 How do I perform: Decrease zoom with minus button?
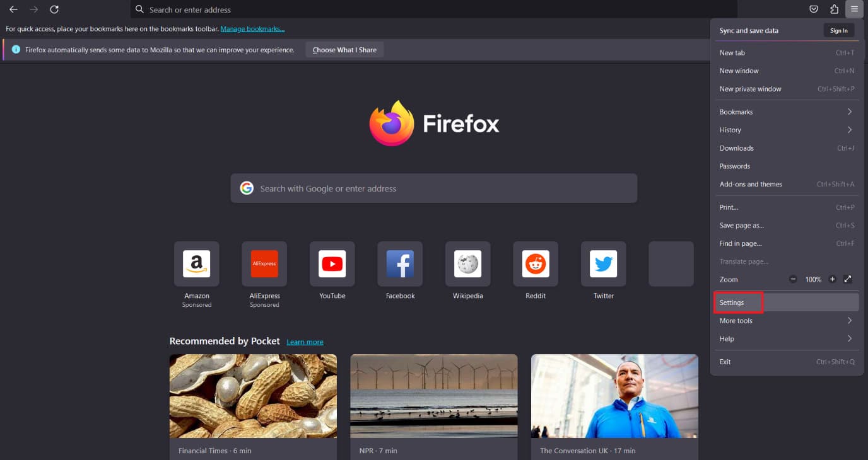[793, 279]
